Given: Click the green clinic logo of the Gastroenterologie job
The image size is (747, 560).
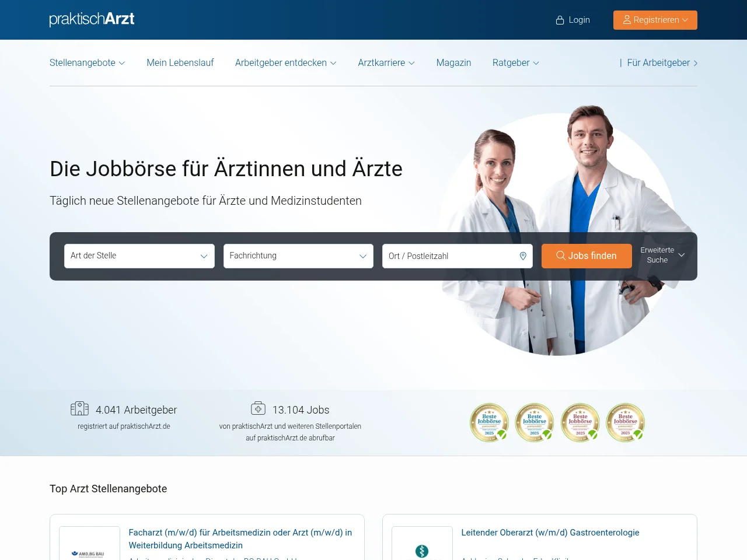Looking at the screenshot, I should [422, 551].
